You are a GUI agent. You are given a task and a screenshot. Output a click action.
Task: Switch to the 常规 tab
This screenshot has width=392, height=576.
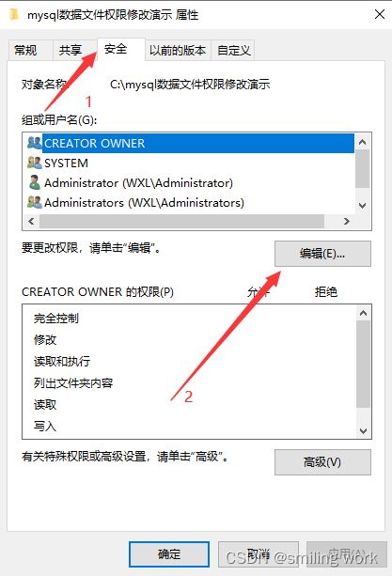(x=25, y=51)
